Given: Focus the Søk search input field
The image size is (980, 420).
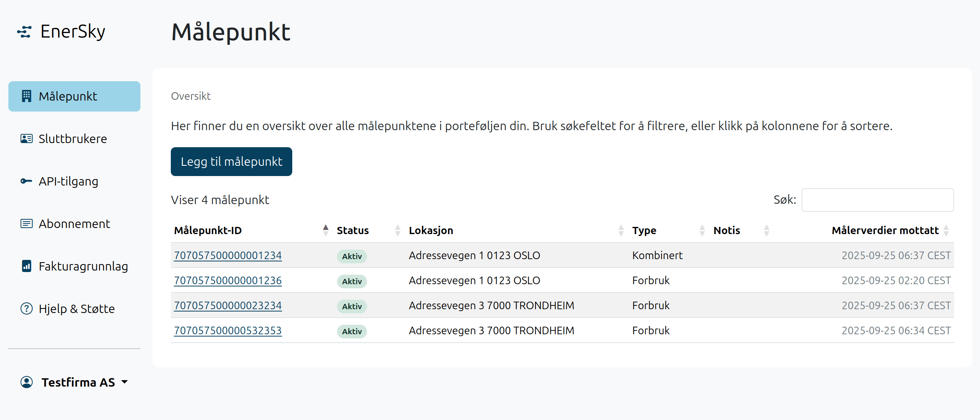Looking at the screenshot, I should [x=877, y=200].
